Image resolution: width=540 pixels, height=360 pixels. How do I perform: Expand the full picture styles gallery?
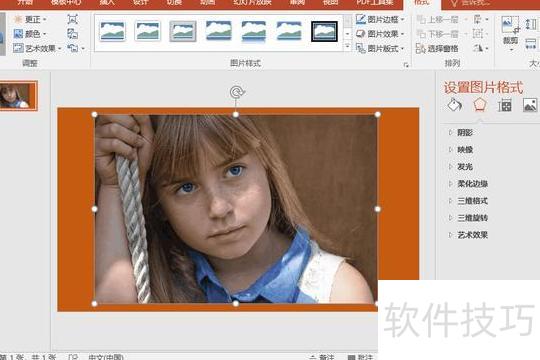click(x=347, y=47)
